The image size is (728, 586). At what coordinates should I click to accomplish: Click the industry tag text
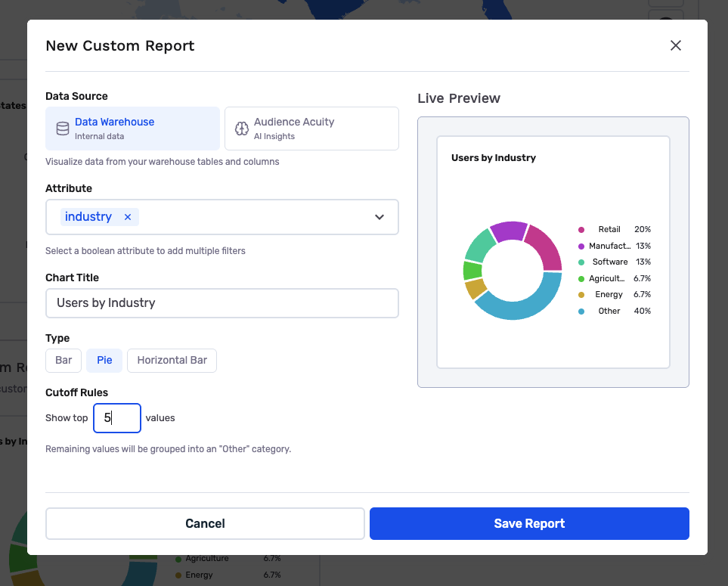pyautogui.click(x=88, y=217)
